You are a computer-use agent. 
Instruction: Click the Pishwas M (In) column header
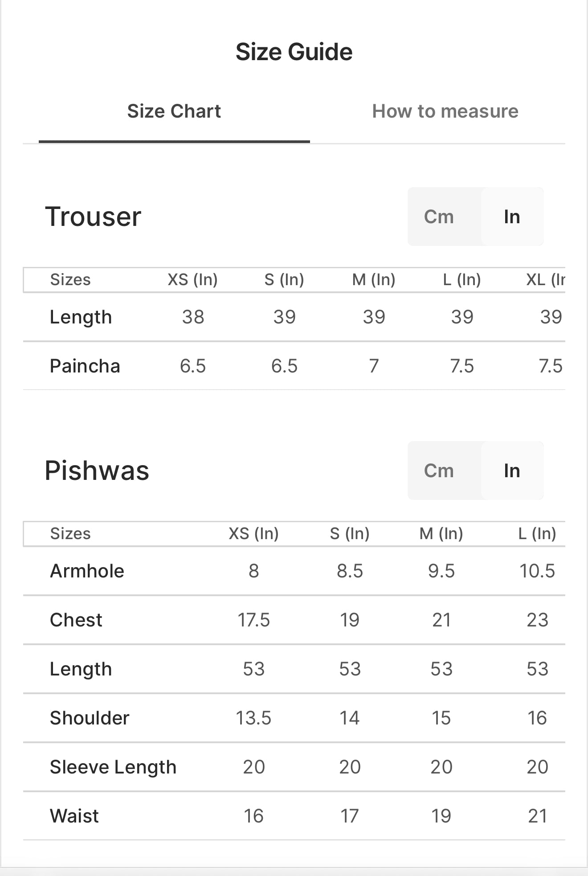coord(441,534)
